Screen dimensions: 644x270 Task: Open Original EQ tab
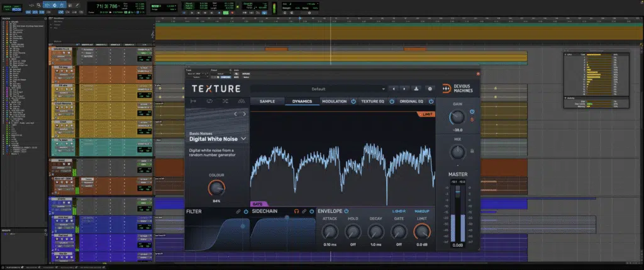tap(411, 101)
